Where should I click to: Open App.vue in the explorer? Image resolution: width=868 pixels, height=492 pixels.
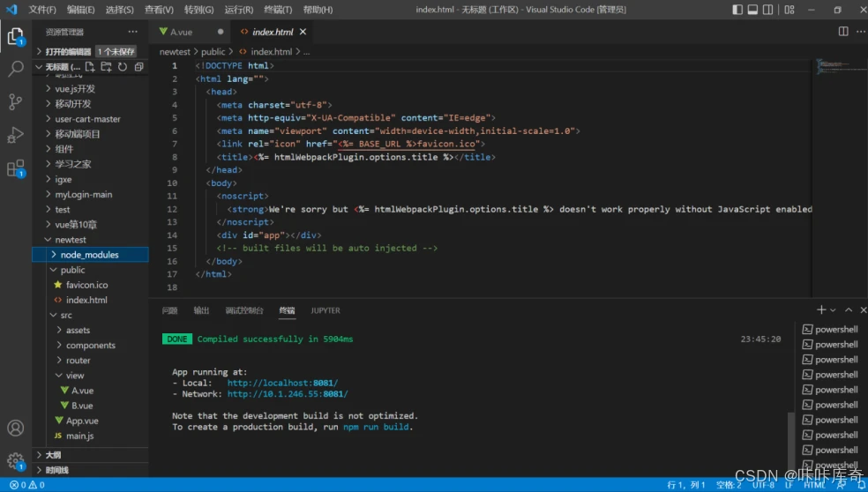point(90,421)
